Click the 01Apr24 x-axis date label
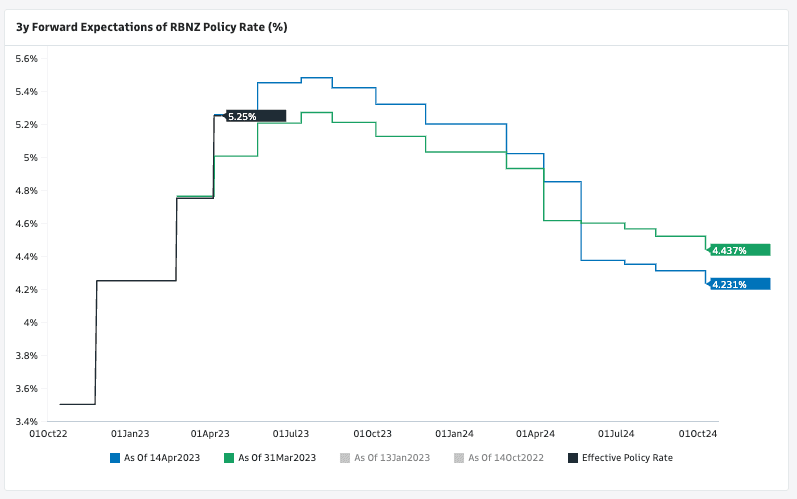The width and height of the screenshot is (797, 499). 535,433
